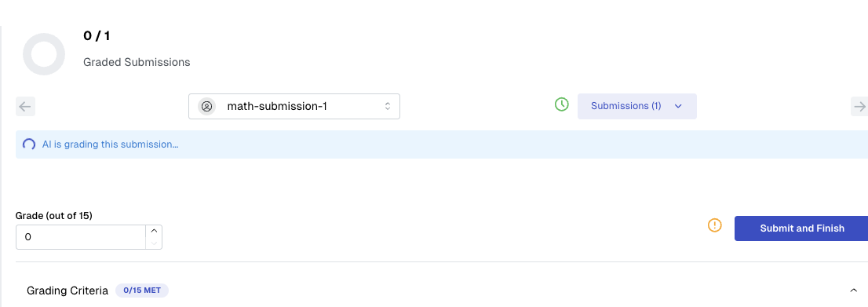Click the AI grading spinner icon

click(x=29, y=144)
